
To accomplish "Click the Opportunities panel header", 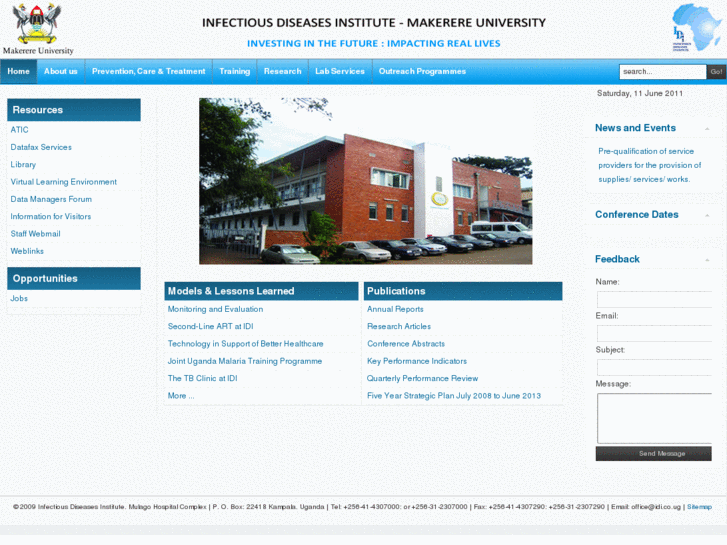I will pos(74,279).
